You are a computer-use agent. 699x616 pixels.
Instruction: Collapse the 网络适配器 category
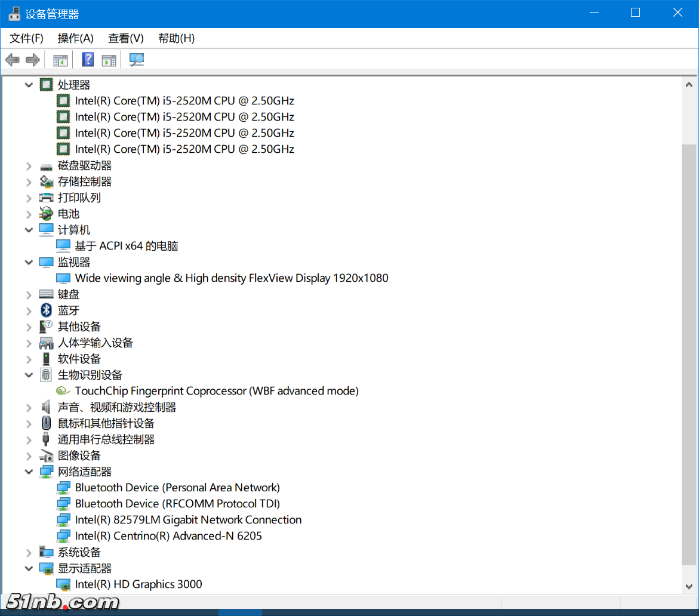tap(29, 472)
